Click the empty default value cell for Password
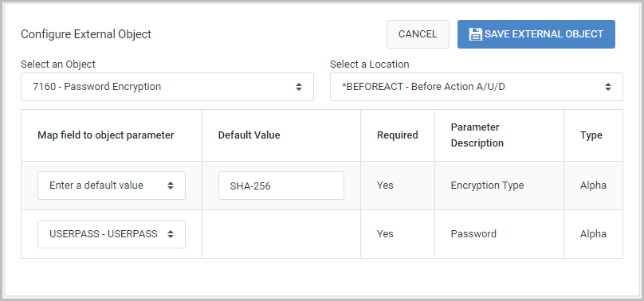The image size is (644, 301). pos(281,234)
